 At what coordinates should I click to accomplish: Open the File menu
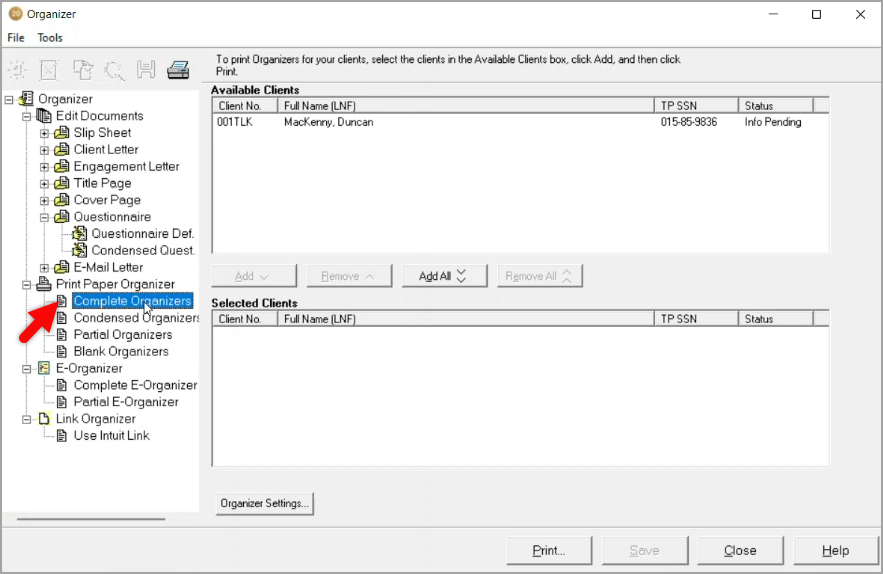(16, 38)
